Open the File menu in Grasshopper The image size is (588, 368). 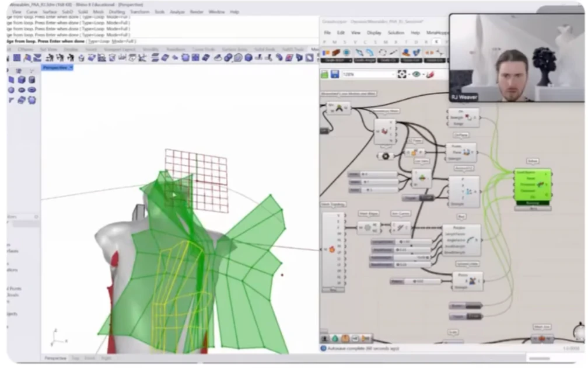click(327, 33)
